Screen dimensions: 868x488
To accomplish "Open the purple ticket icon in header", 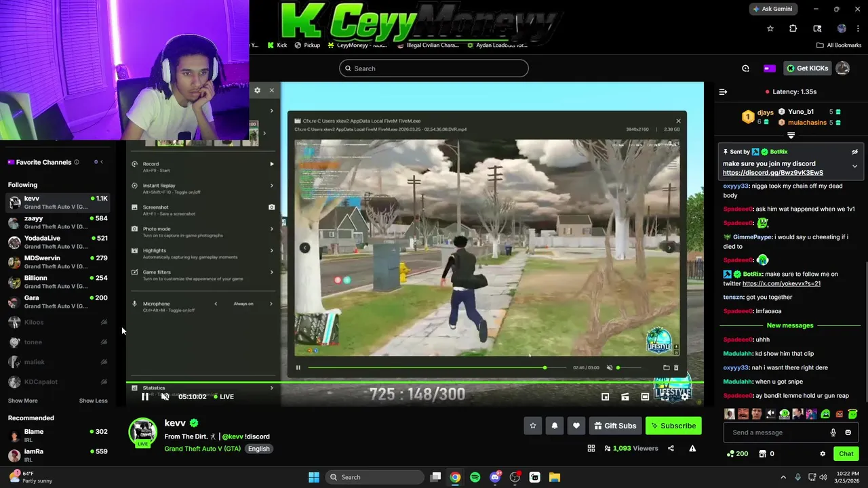I will (x=769, y=68).
